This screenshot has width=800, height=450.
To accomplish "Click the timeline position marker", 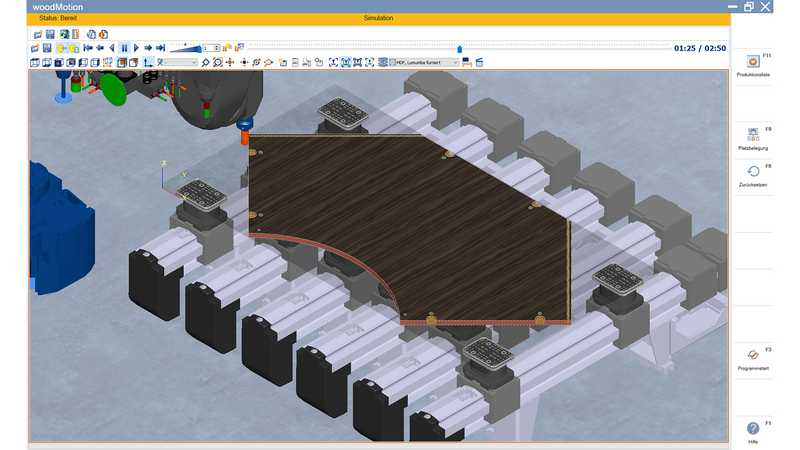I will coord(459,47).
